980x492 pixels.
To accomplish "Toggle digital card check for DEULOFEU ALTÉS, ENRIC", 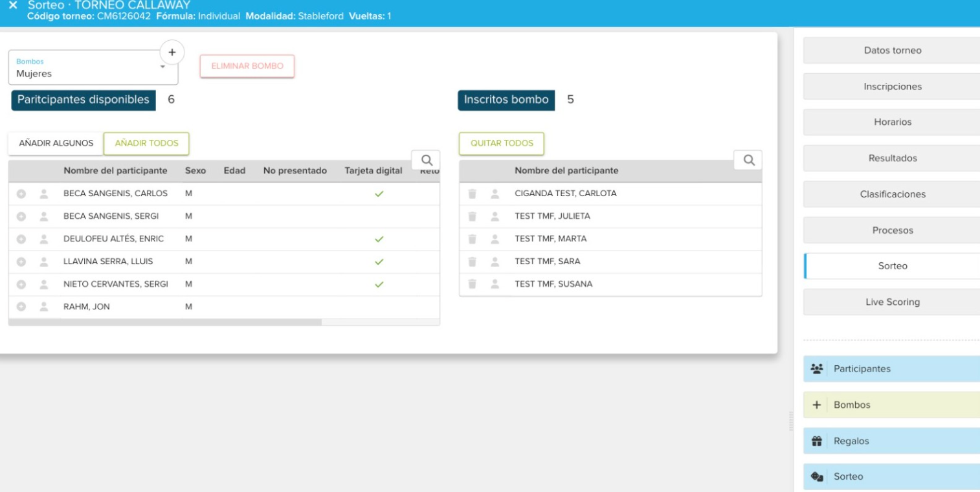I will (379, 239).
